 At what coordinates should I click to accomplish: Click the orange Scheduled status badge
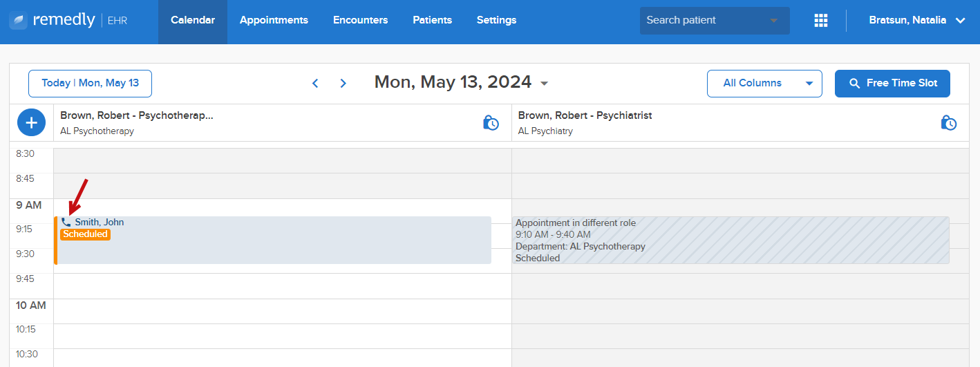[85, 234]
